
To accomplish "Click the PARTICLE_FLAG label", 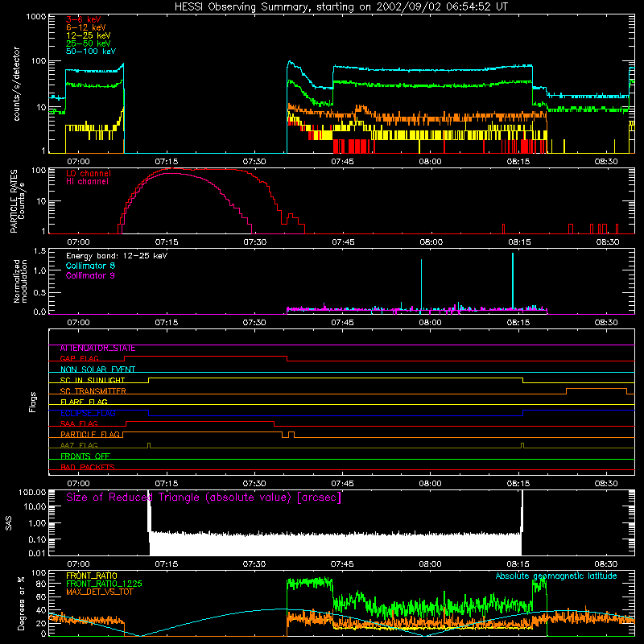I will [90, 435].
